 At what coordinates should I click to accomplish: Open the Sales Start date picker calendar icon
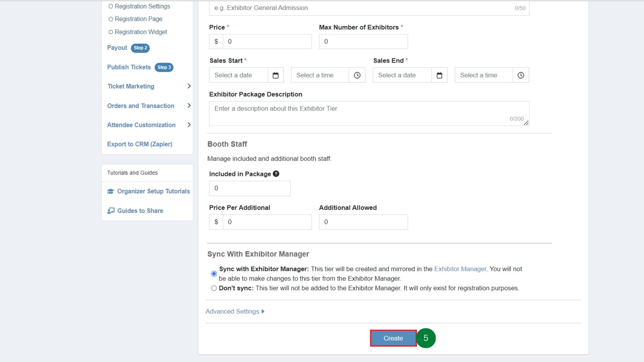tap(275, 75)
